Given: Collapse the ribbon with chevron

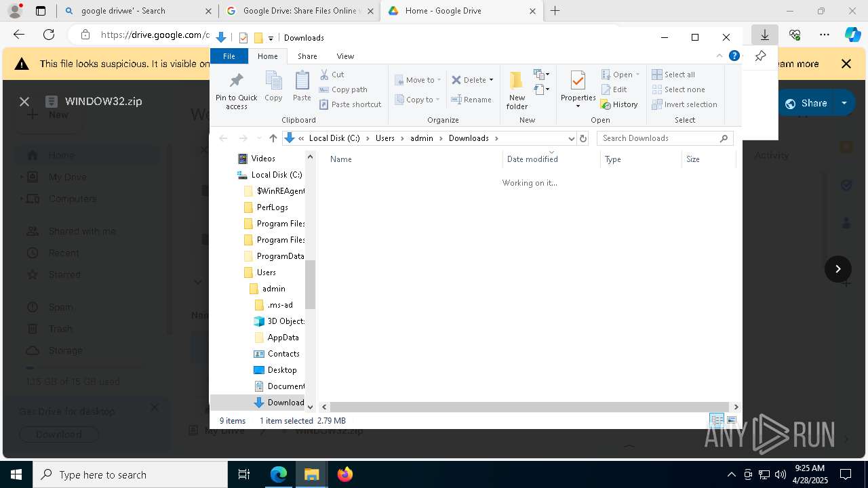Looking at the screenshot, I should pos(719,56).
